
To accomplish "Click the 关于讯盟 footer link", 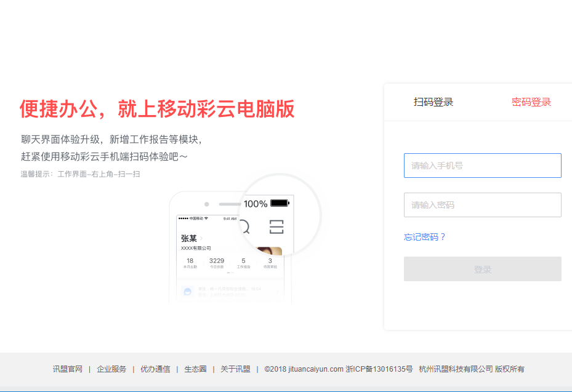I will [x=235, y=369].
